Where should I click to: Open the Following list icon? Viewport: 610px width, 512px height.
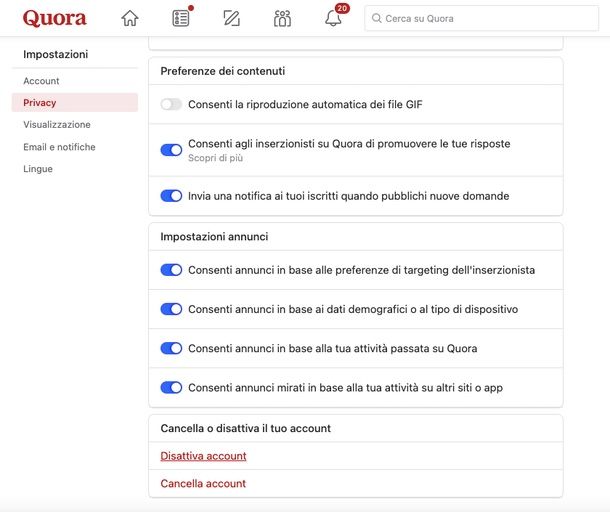pyautogui.click(x=181, y=18)
